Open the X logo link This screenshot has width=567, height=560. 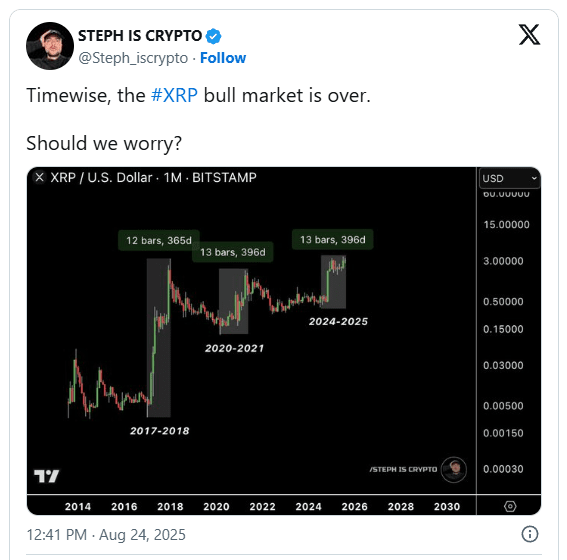(x=529, y=34)
